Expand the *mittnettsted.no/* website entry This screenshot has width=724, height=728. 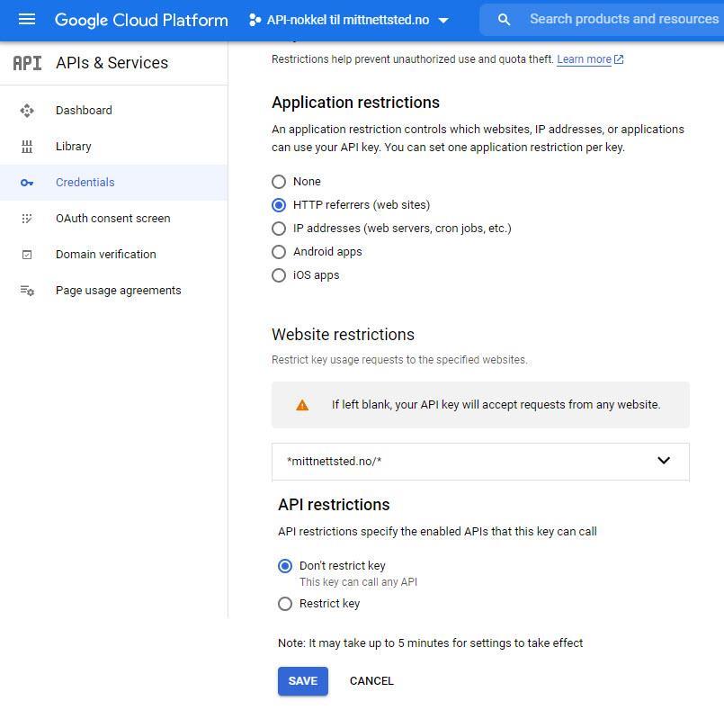(663, 461)
